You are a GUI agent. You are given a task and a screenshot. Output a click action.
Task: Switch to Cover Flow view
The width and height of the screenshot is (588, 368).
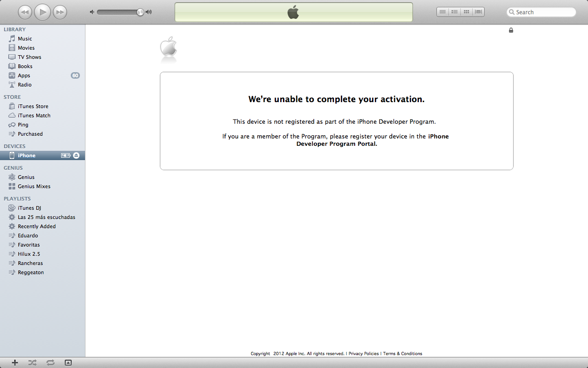click(x=478, y=12)
